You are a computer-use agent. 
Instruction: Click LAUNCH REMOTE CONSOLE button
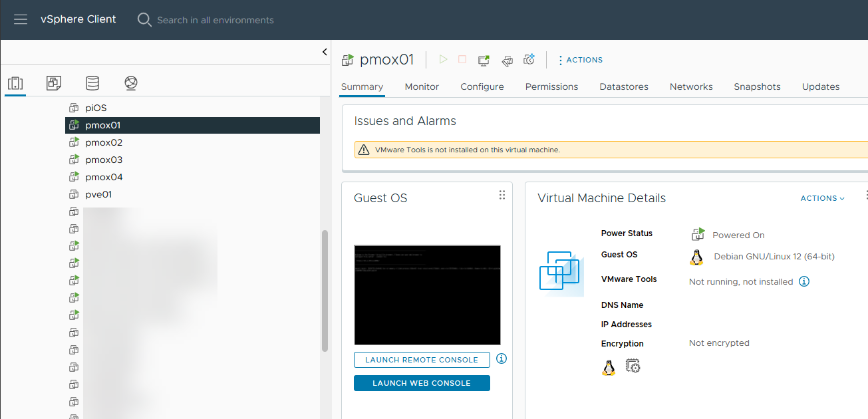coord(422,360)
